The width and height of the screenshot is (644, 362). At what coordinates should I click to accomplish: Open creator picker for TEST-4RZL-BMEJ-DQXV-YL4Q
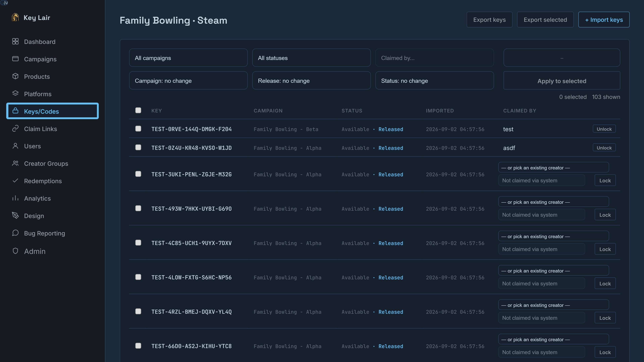(x=553, y=305)
